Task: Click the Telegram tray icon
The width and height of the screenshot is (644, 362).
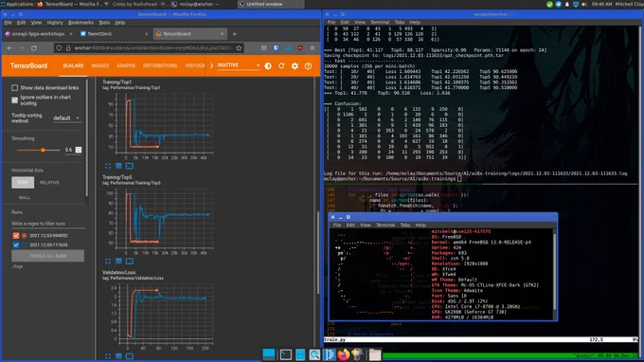Action: click(x=559, y=4)
